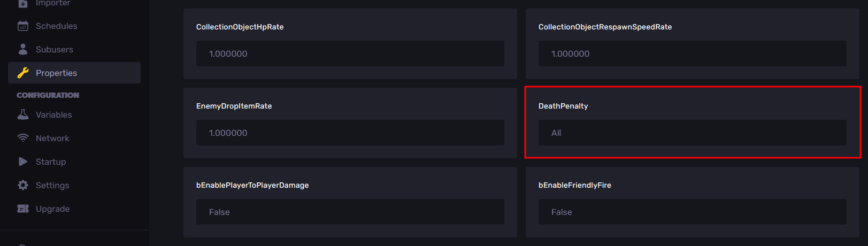The width and height of the screenshot is (868, 246).
Task: Change the bEnableFriendlyFire False value
Action: [692, 212]
